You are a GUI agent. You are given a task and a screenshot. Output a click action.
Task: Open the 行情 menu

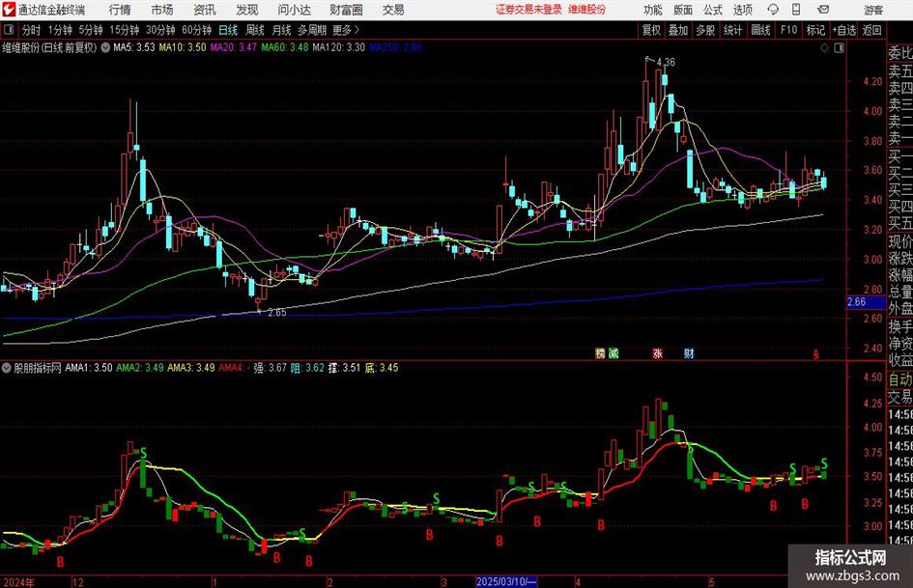tap(120, 10)
